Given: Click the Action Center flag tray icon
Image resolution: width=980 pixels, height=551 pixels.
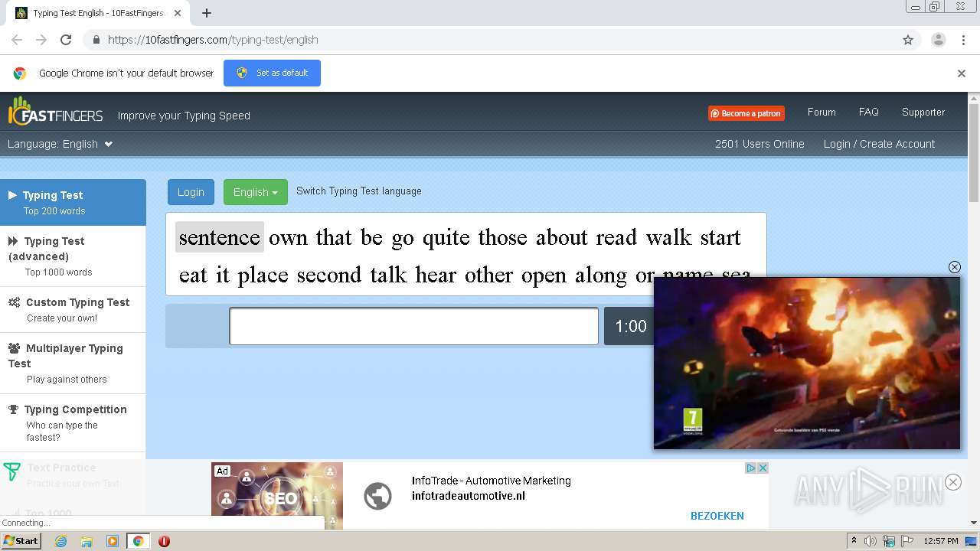Looking at the screenshot, I should click(x=907, y=541).
